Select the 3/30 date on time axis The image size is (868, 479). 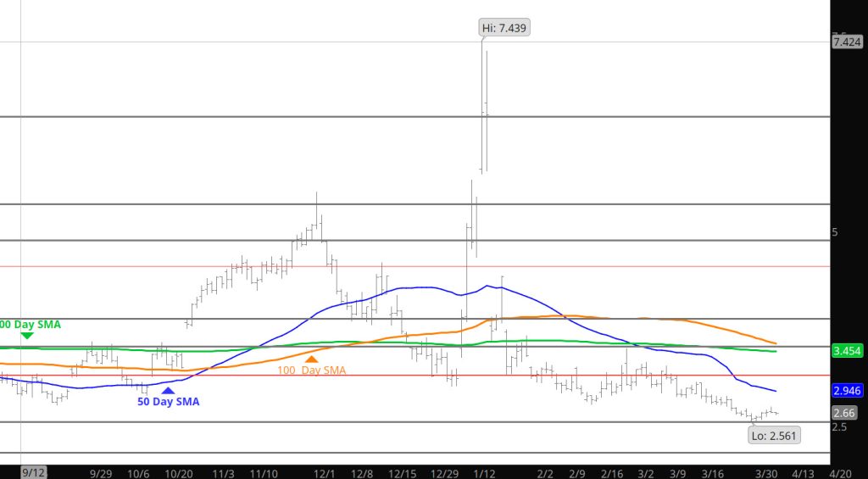coord(767,472)
